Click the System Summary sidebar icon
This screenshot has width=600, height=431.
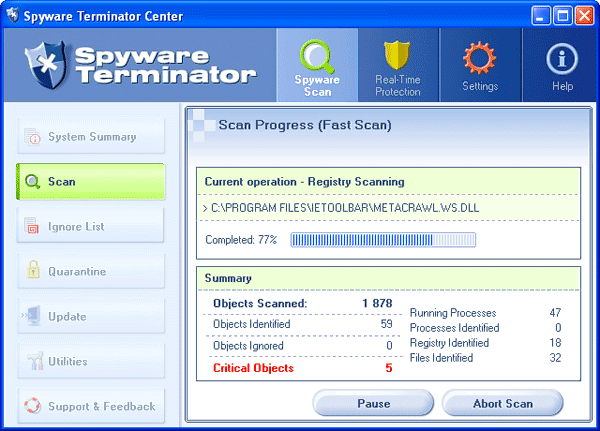tap(32, 137)
